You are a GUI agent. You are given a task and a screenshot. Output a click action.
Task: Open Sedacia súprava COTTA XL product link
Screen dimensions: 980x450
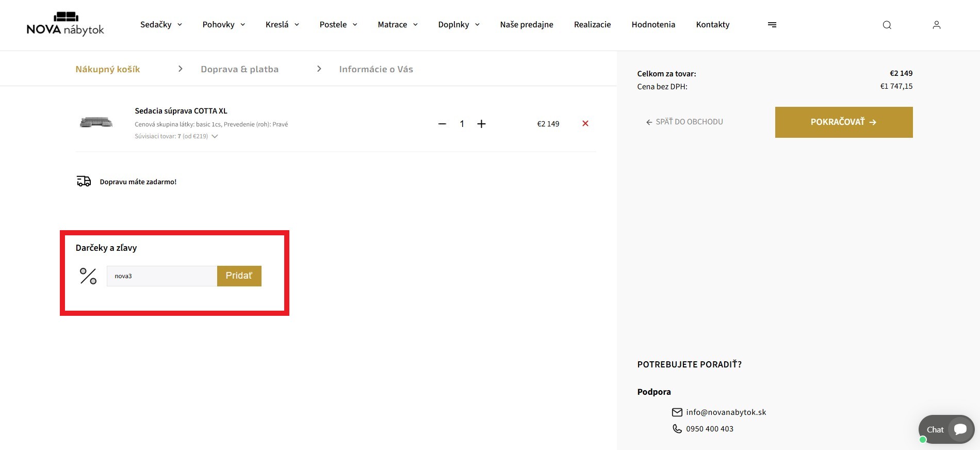(181, 111)
